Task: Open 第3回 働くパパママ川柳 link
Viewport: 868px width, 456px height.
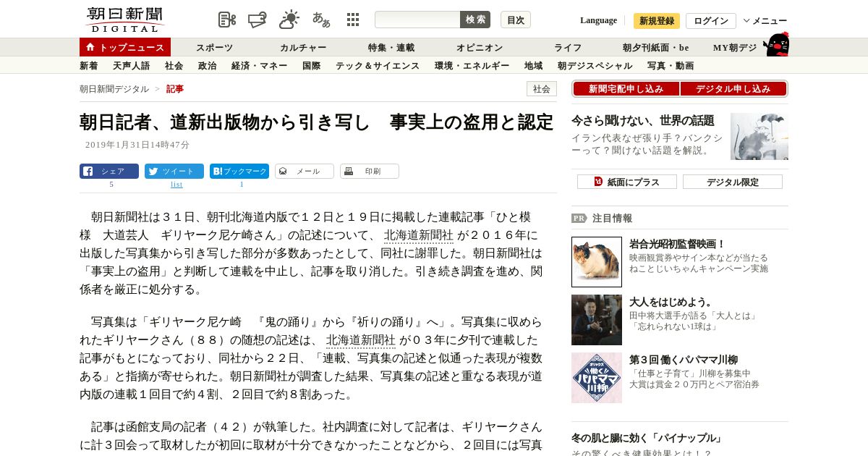Action: [684, 360]
